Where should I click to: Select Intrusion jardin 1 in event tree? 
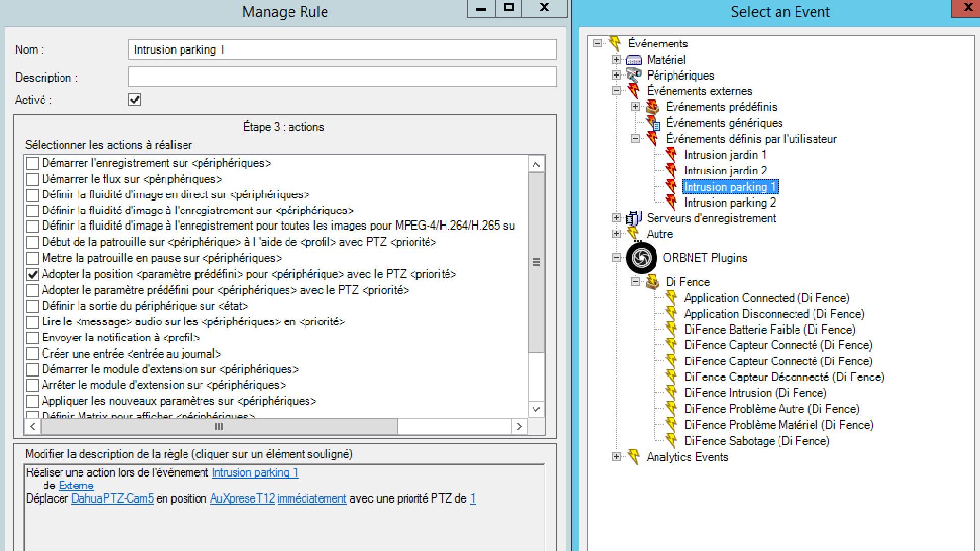click(725, 155)
